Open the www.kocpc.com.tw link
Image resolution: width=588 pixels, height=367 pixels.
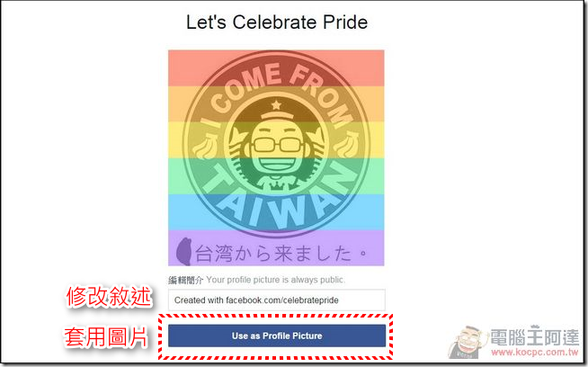[x=535, y=353]
